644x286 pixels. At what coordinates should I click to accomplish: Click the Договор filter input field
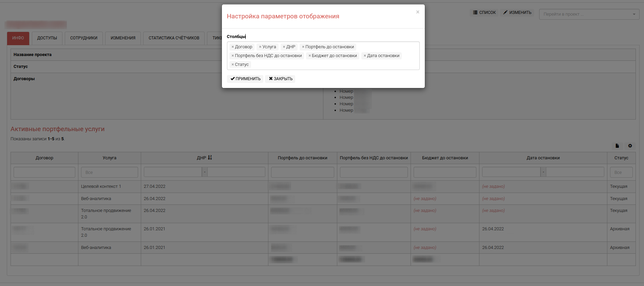[x=44, y=172]
